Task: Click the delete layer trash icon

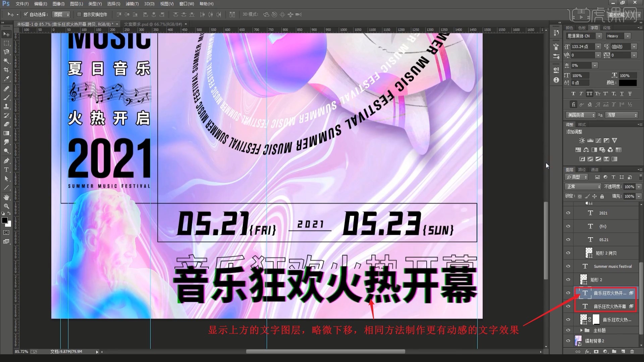Action: click(632, 352)
